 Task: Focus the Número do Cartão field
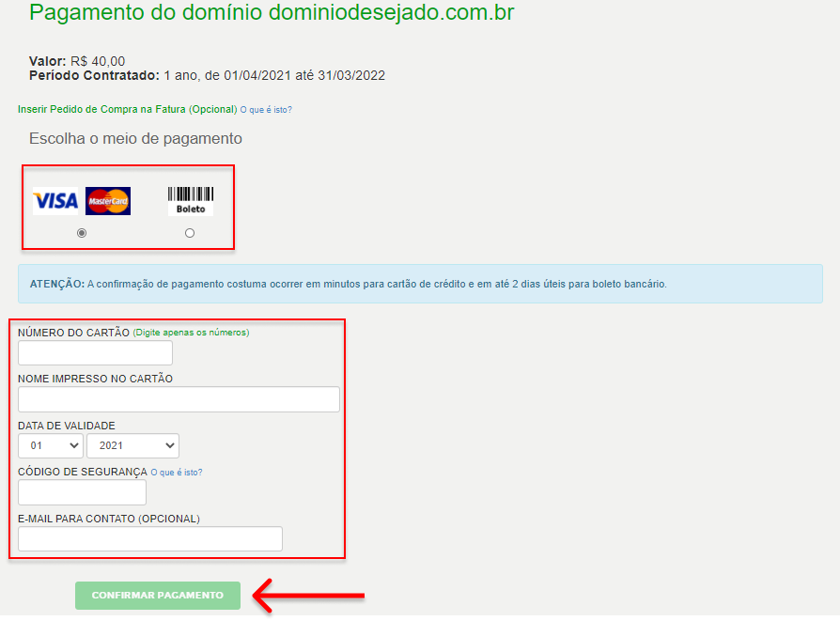tap(95, 353)
